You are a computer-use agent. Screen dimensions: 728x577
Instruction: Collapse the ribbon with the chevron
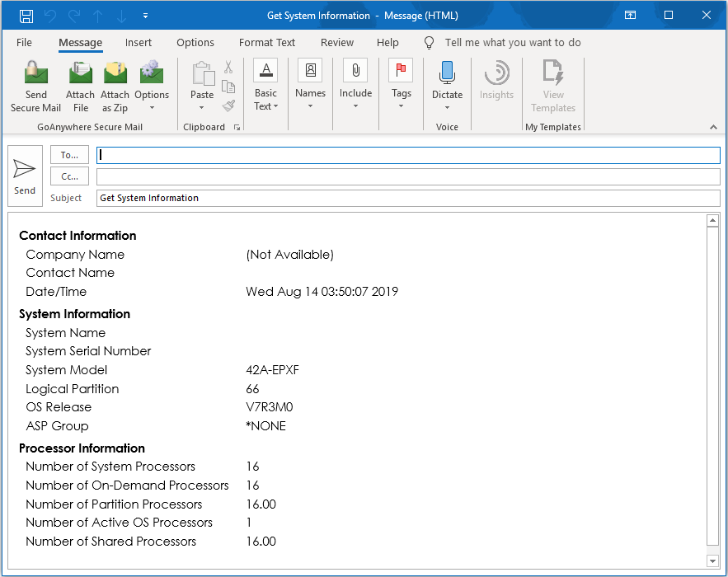(x=713, y=127)
